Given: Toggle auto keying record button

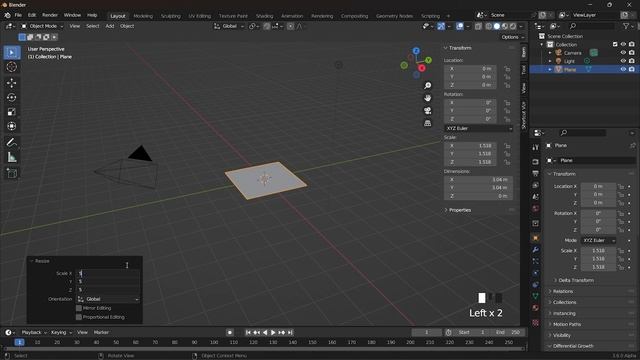Looking at the screenshot, I should (x=230, y=333).
